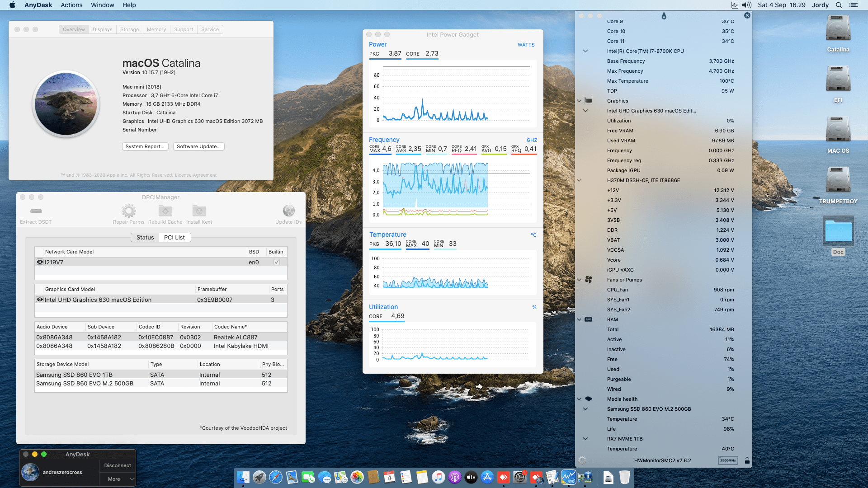The image size is (868, 488).
Task: Open the License Agreement link
Action: click(196, 175)
